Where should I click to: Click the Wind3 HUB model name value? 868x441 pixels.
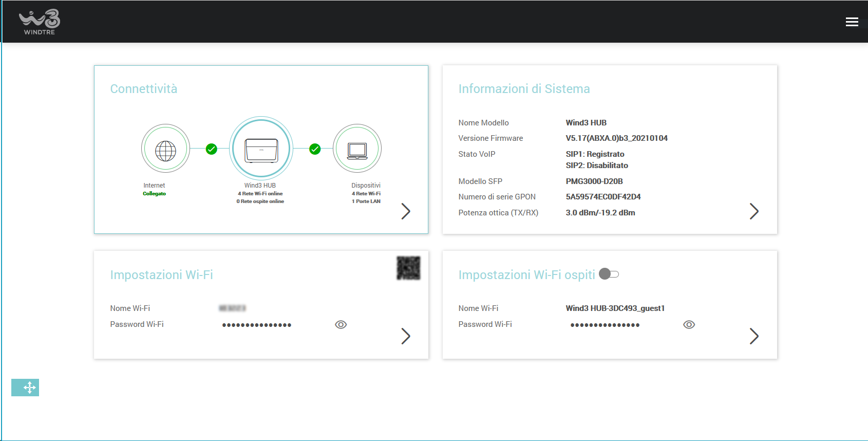(x=586, y=123)
